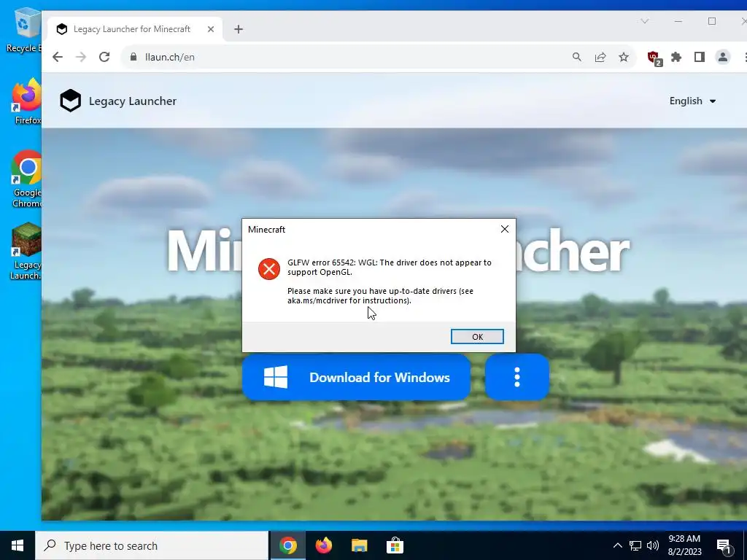Screen dimensions: 747x560
Task: Open a new Chrome tab
Action: 239,29
